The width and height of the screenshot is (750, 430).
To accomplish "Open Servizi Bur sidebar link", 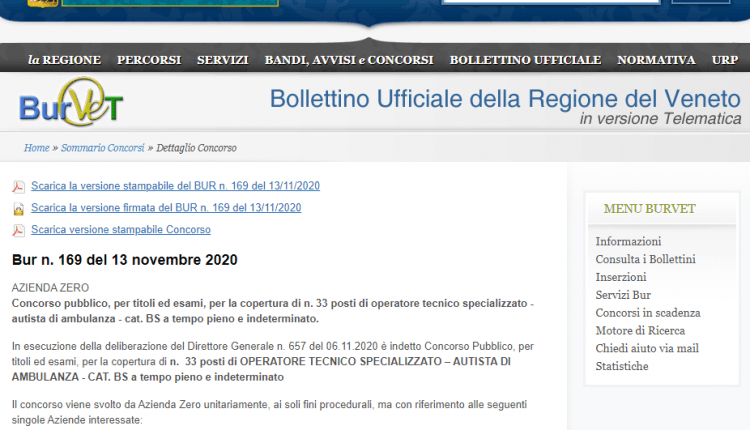I will tap(623, 295).
